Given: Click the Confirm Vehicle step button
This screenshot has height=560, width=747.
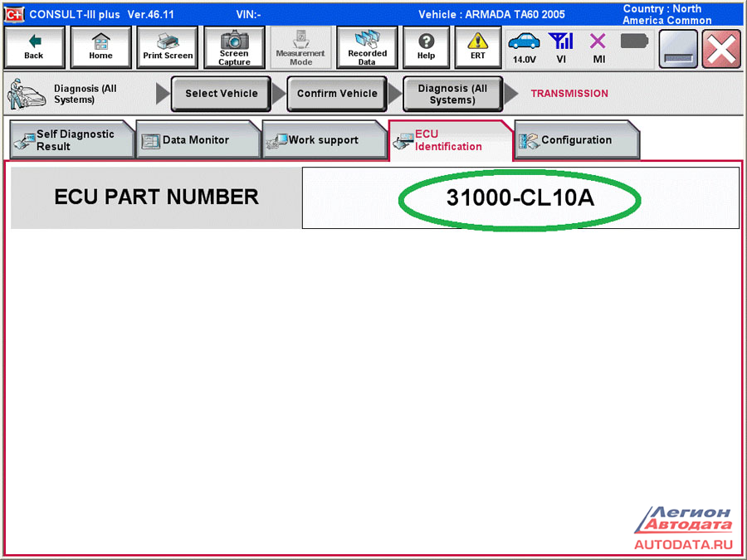Looking at the screenshot, I should coord(337,94).
